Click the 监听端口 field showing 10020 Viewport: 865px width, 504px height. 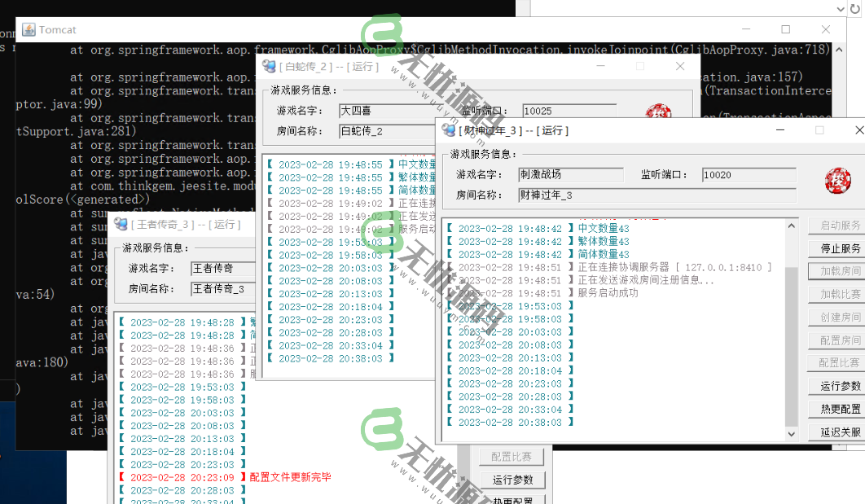749,175
